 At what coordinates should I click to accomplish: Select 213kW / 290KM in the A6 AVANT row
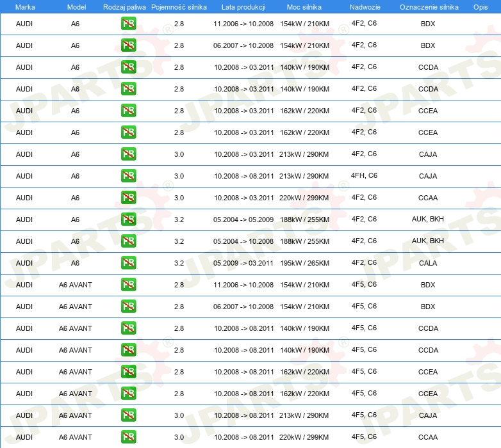(x=304, y=415)
